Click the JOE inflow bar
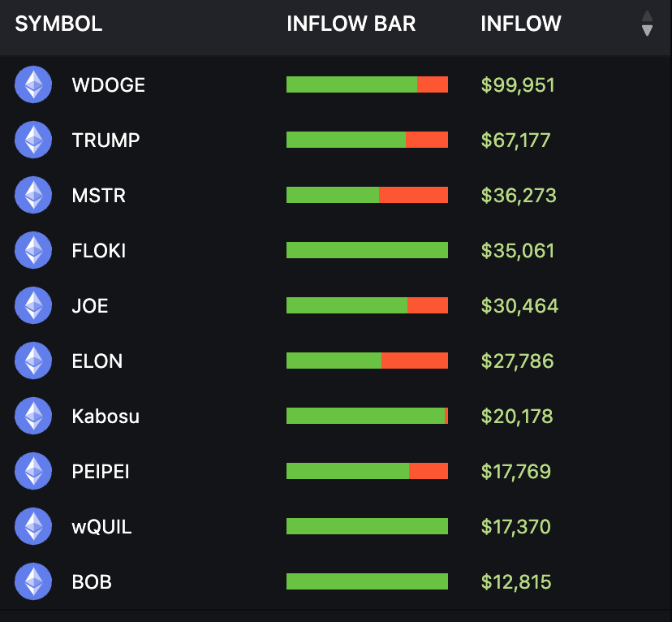This screenshot has width=672, height=622. pyautogui.click(x=368, y=305)
